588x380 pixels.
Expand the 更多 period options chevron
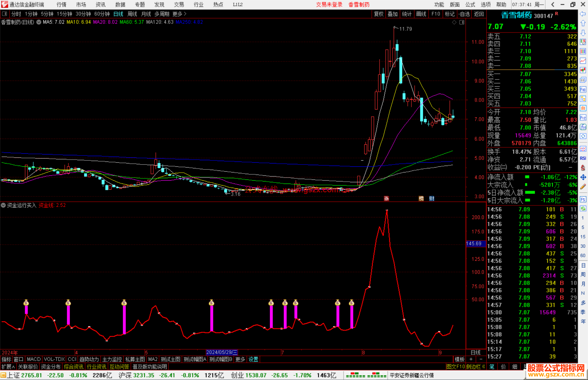pos(185,14)
